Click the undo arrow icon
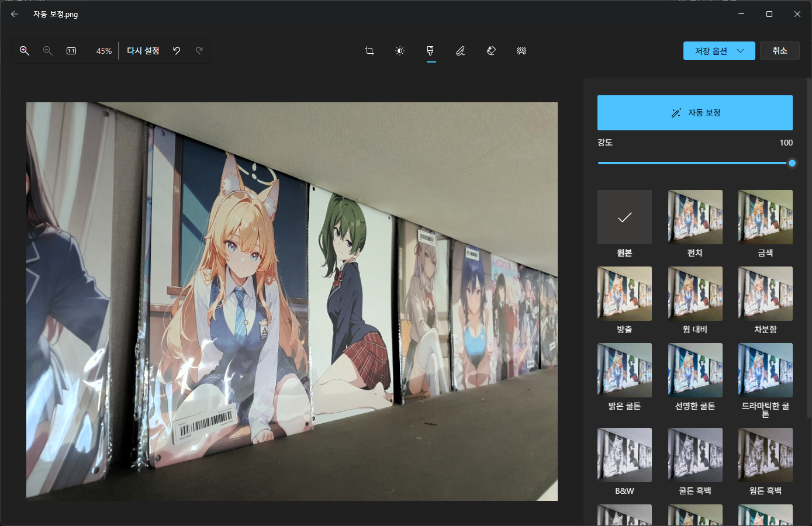The width and height of the screenshot is (812, 526). click(177, 51)
